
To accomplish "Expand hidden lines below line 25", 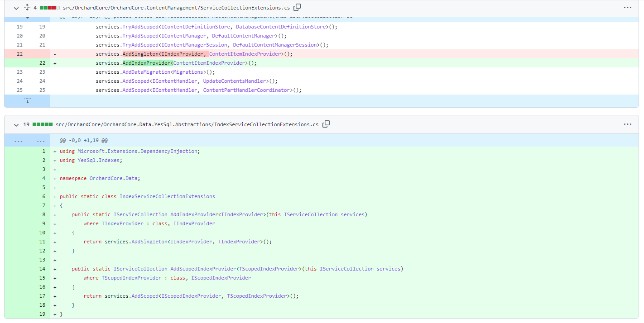I will (27, 101).
